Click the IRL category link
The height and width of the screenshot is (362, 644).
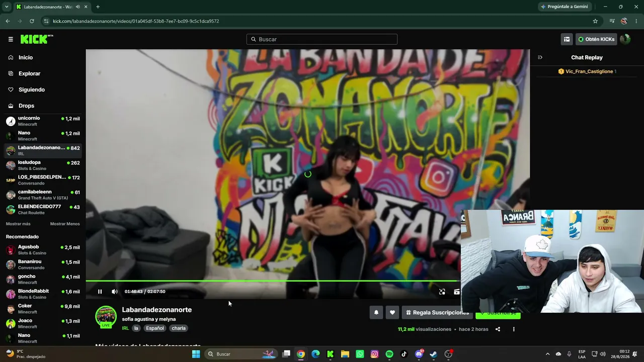pyautogui.click(x=125, y=328)
